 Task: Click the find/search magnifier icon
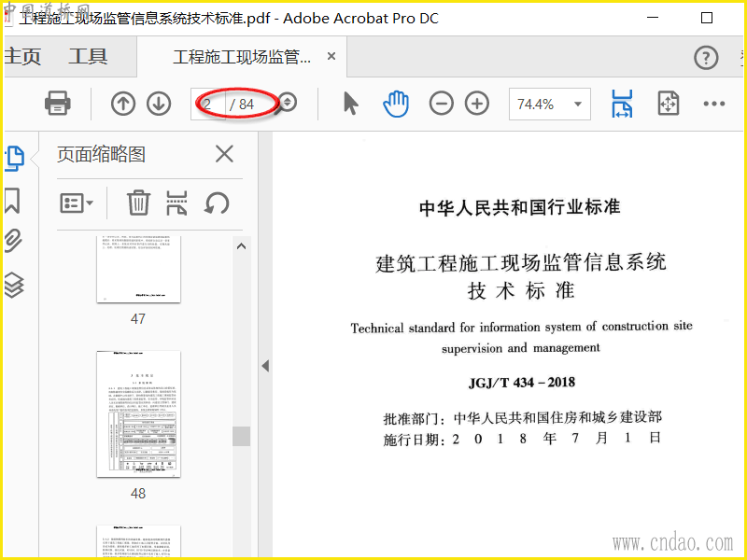coord(287,103)
